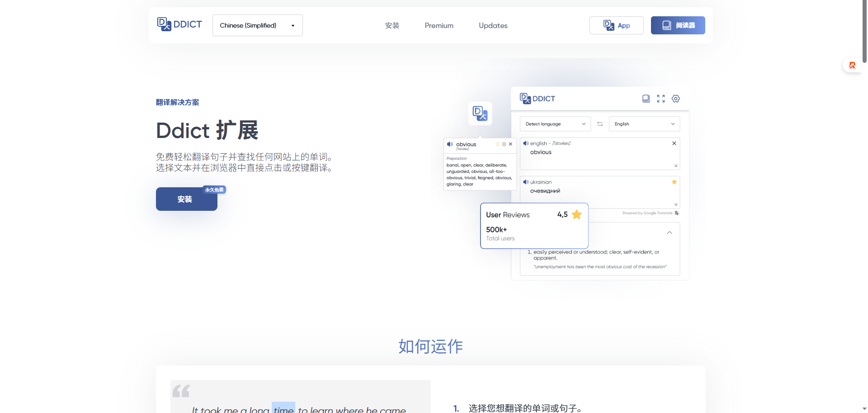Click the highlighted word time in the quote
The image size is (868, 413).
tap(283, 409)
